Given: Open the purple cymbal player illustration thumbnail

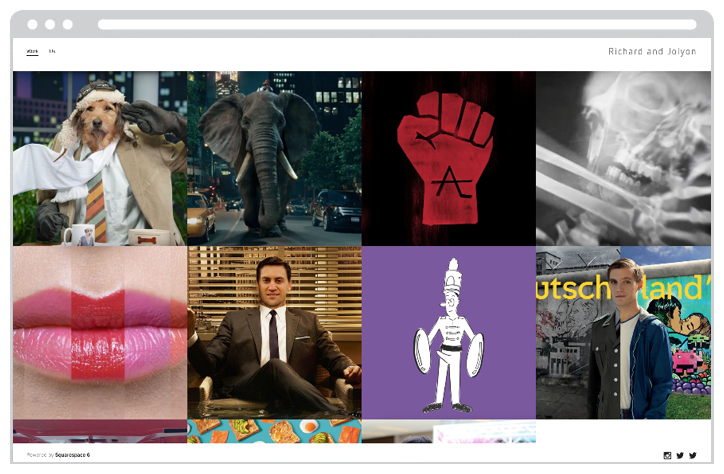Looking at the screenshot, I should (x=449, y=333).
